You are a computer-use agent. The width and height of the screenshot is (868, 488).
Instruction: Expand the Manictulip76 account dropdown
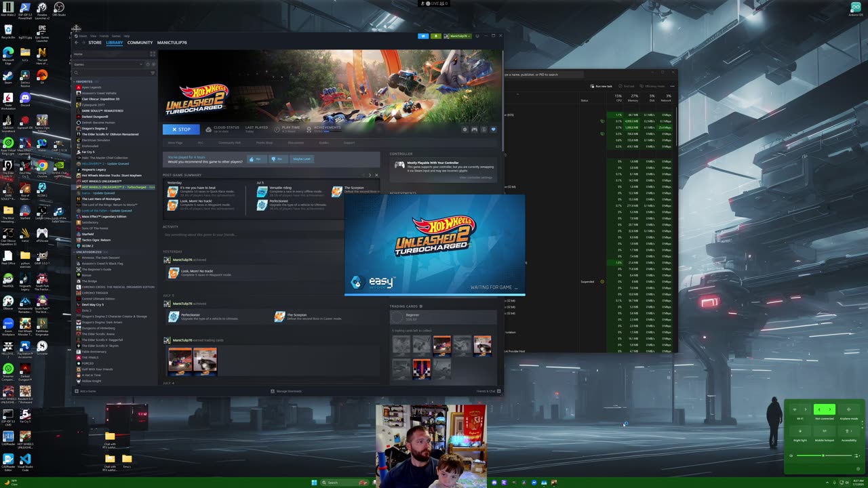point(458,36)
